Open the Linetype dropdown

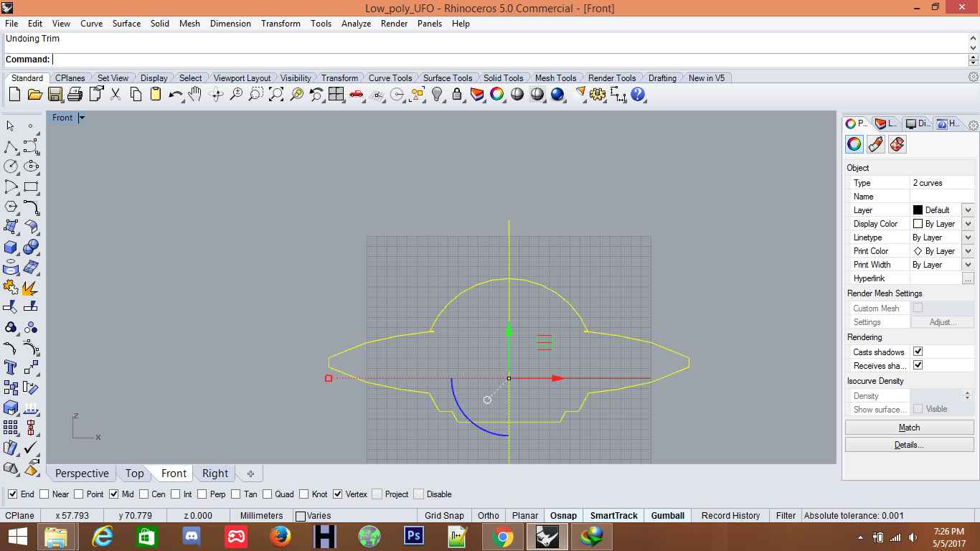968,237
